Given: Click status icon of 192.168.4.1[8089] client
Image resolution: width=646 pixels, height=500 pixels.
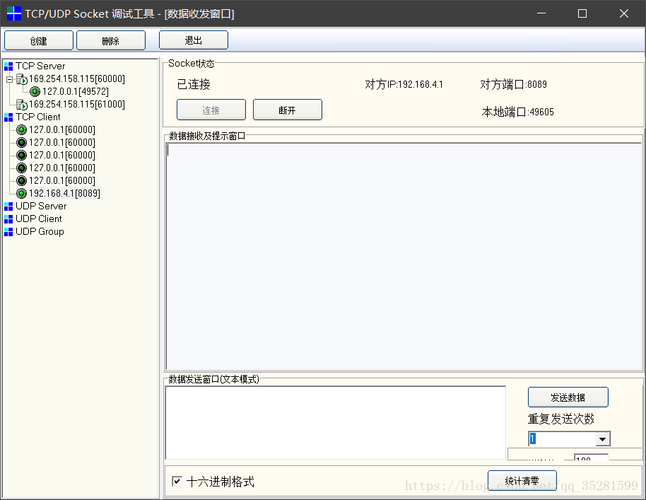Looking at the screenshot, I should coord(21,193).
